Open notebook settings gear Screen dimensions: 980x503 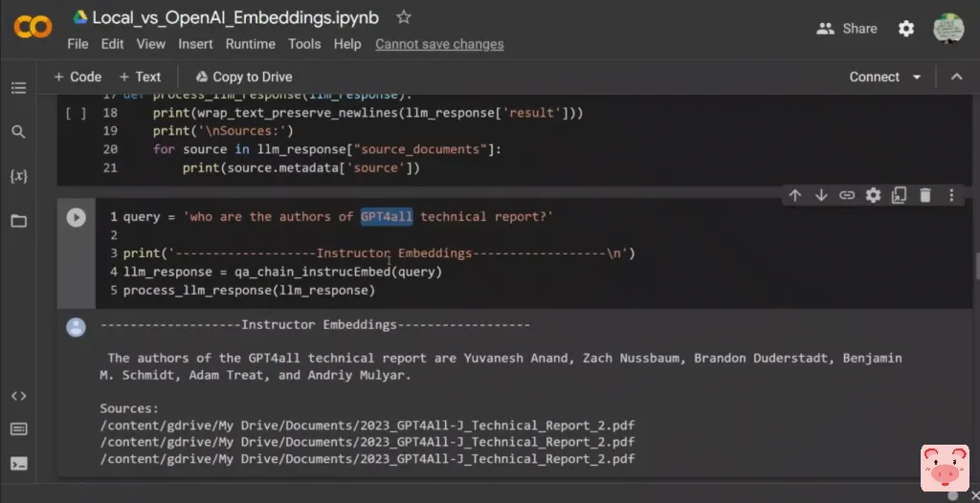point(906,29)
